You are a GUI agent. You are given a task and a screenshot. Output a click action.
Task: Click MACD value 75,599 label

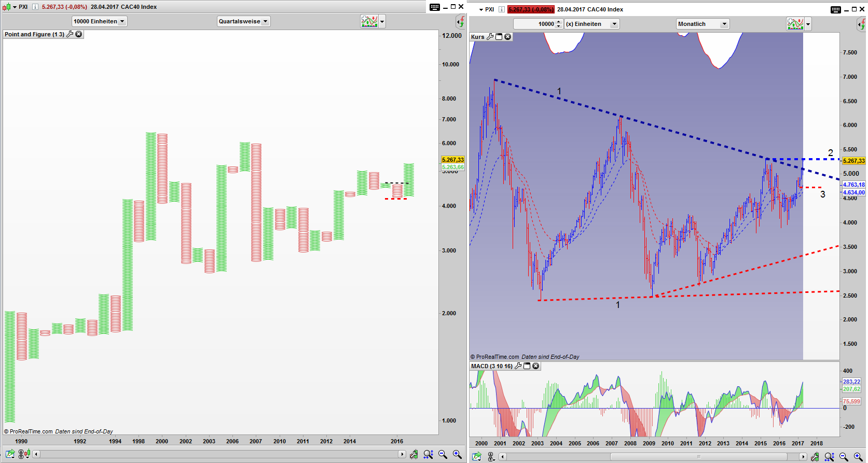(851, 401)
